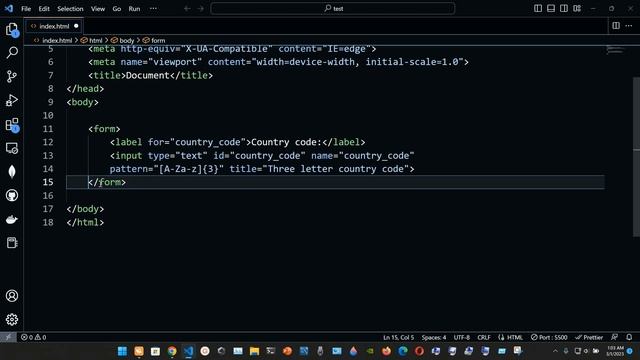Toggle the secondary side bar layout button
The width and height of the screenshot is (640, 360).
click(564, 8)
